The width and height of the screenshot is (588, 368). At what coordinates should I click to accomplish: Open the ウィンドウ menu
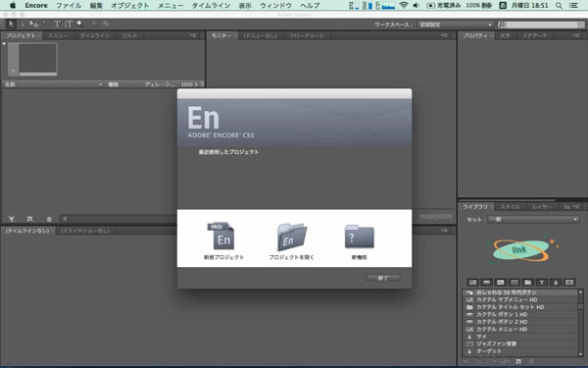click(x=275, y=6)
